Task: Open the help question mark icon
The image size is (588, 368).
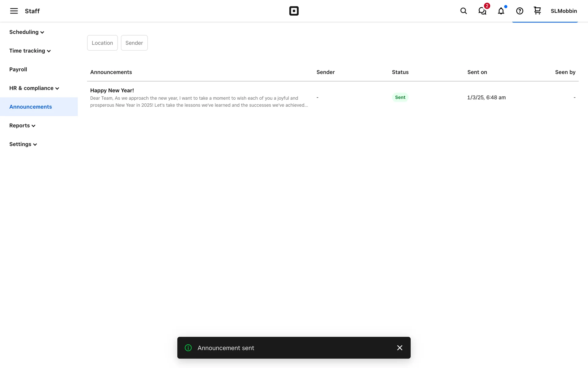Action: pyautogui.click(x=519, y=11)
